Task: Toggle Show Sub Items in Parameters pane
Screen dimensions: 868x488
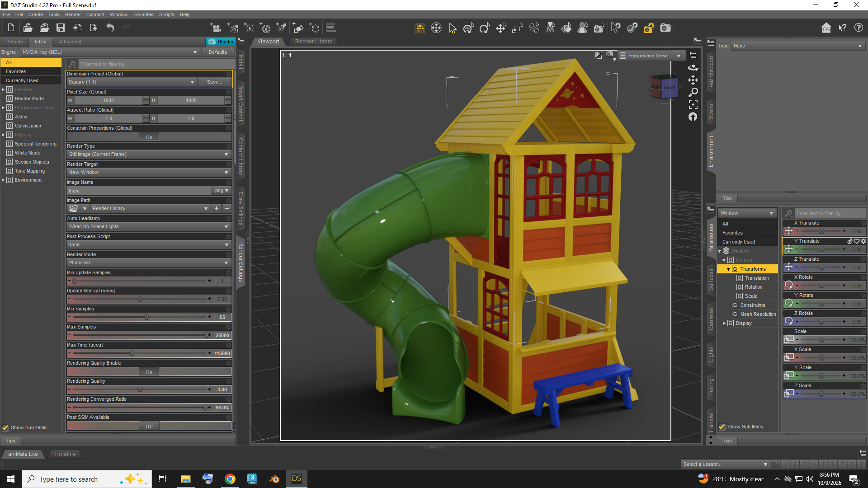Action: tap(722, 427)
